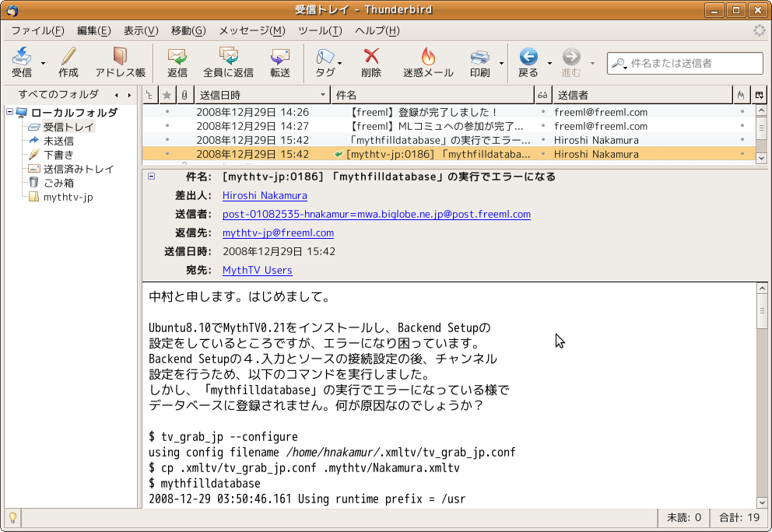Toggle star on 登録が完了しました message

pos(167,112)
